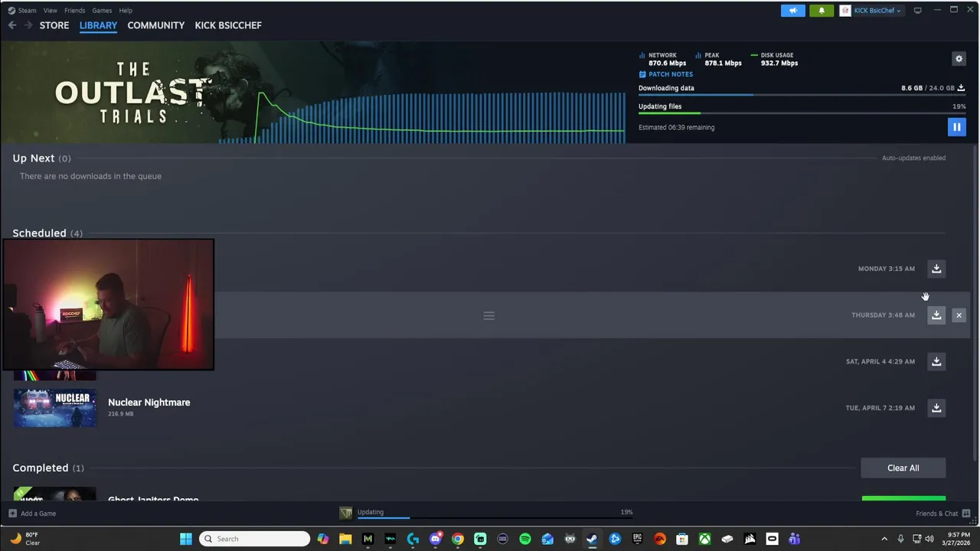Open the green notifications bell
This screenshot has width=980, height=551.
click(822, 11)
